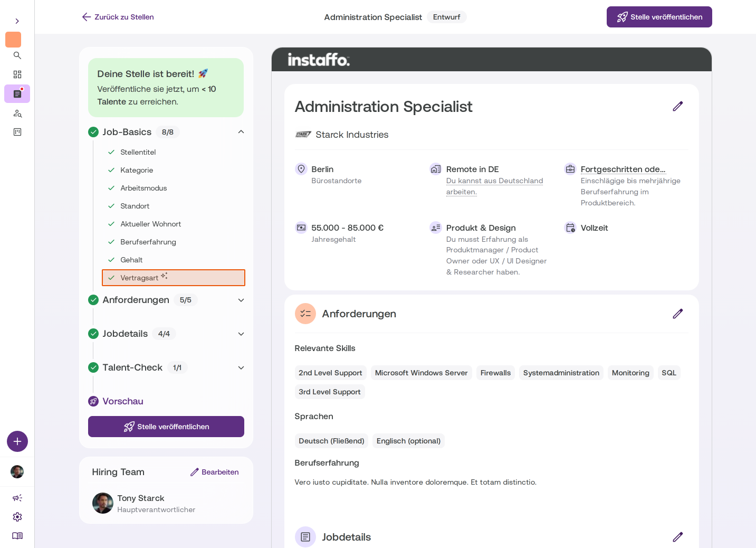Select the Standort step

click(x=174, y=206)
